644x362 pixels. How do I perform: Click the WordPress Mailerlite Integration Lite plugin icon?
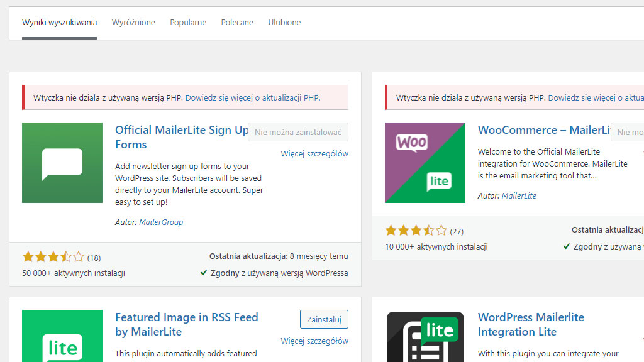tap(425, 336)
